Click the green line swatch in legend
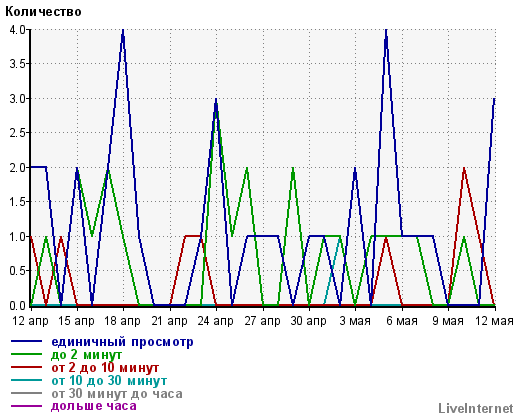 tap(27, 354)
